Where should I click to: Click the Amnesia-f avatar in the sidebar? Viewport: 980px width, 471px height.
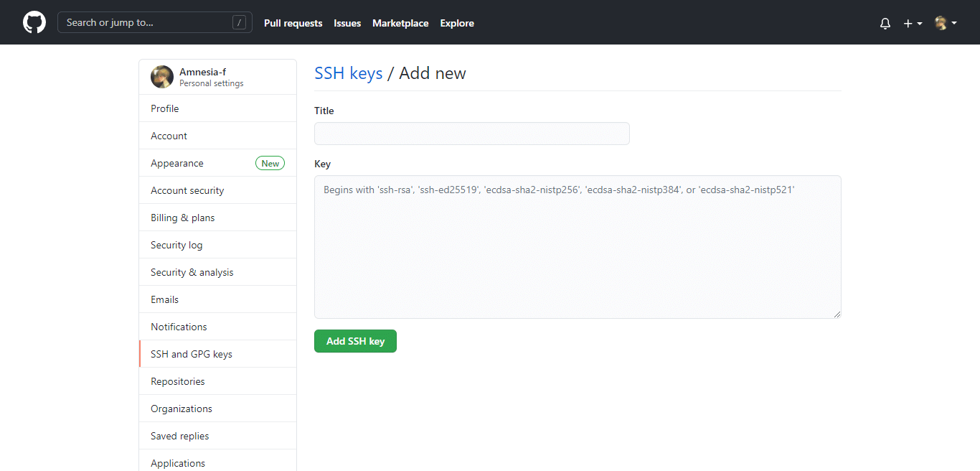coord(161,76)
